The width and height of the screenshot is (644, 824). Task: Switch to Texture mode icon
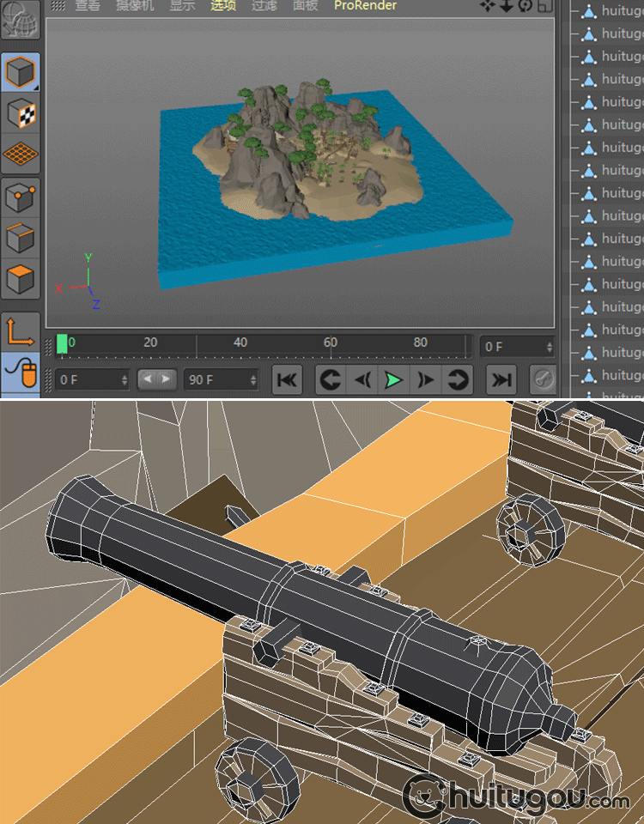[21, 112]
